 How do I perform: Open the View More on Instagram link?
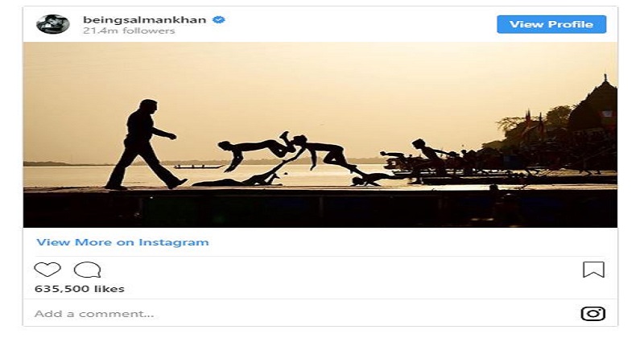point(122,242)
